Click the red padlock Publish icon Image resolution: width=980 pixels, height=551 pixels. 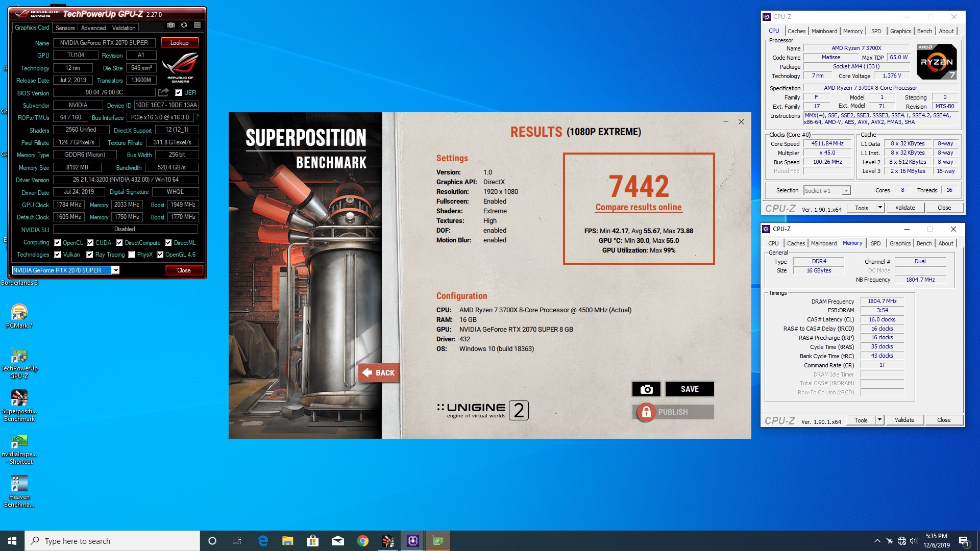click(646, 412)
